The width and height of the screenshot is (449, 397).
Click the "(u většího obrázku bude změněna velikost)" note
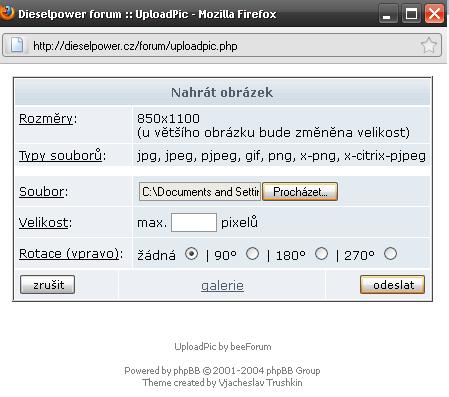click(x=273, y=133)
